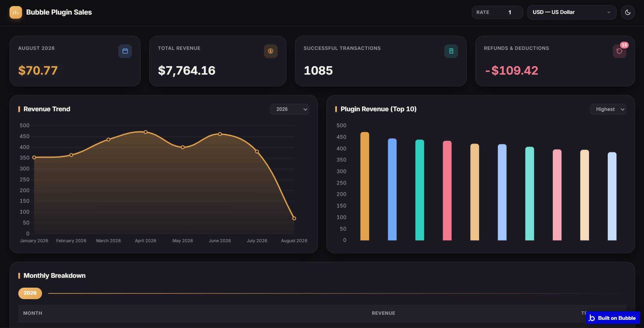Click the receipt icon on Successful Transactions
The width and height of the screenshot is (644, 328).
click(x=451, y=51)
